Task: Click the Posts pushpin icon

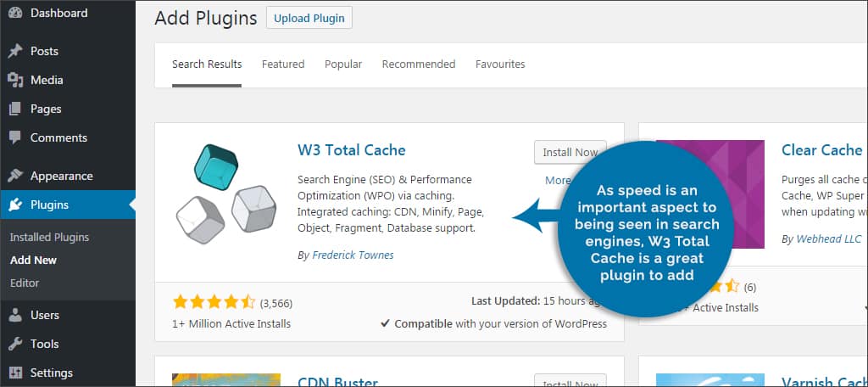Action: [x=15, y=51]
